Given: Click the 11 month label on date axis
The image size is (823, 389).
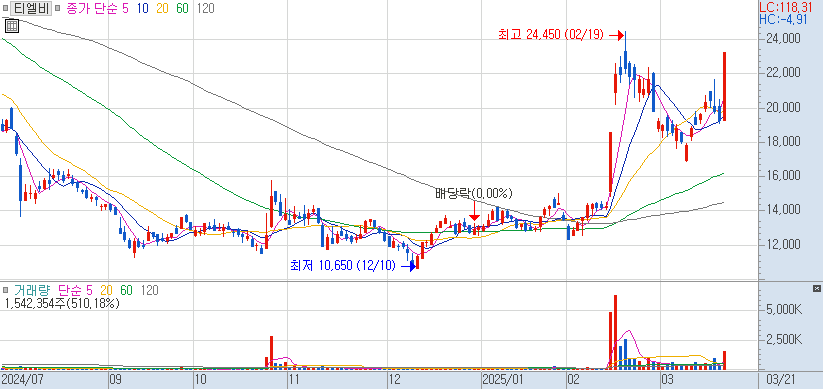Looking at the screenshot, I should [x=295, y=380].
